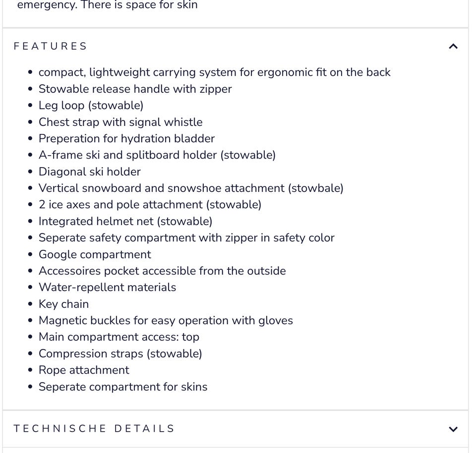Open the TECHNISCHE DETAILS heading

tap(94, 429)
